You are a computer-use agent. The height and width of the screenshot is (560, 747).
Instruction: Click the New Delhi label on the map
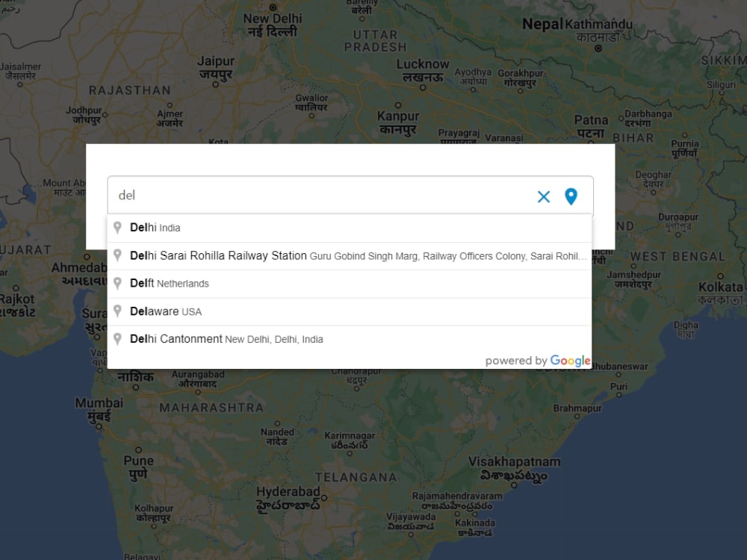tap(273, 25)
